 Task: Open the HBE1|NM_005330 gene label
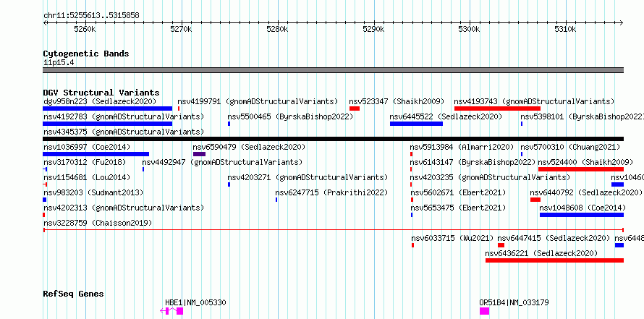point(195,302)
